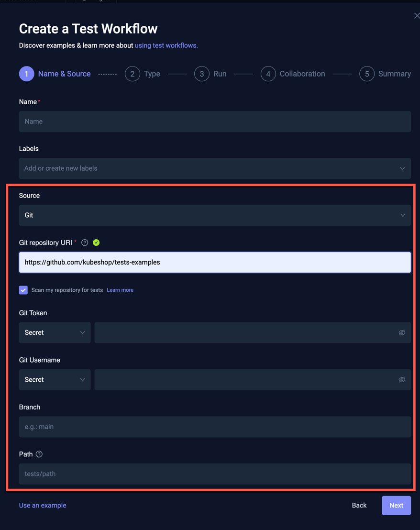The width and height of the screenshot is (420, 530).
Task: Open the Source dropdown showing Git
Action: pyautogui.click(x=215, y=215)
